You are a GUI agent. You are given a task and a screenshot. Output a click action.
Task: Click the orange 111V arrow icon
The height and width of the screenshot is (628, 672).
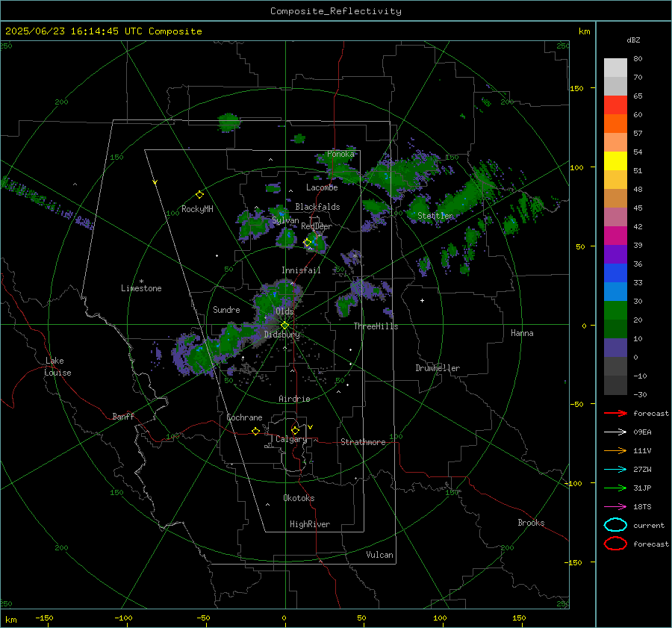615,450
